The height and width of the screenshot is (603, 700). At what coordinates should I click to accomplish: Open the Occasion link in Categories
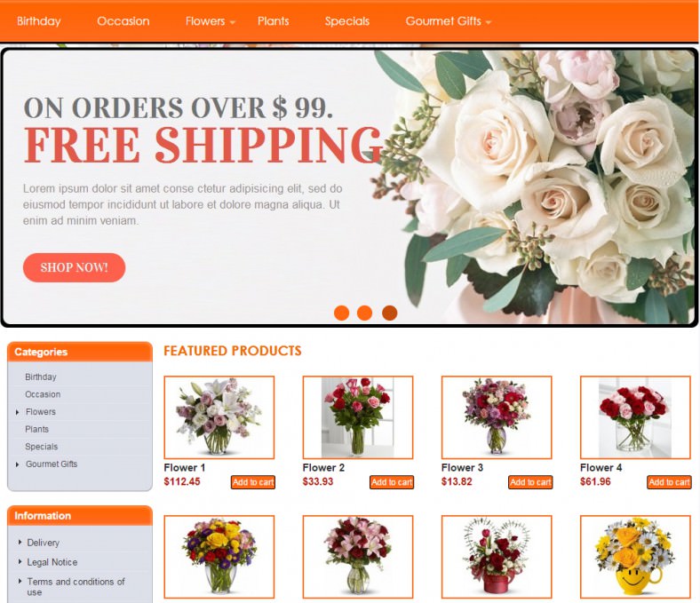point(43,394)
